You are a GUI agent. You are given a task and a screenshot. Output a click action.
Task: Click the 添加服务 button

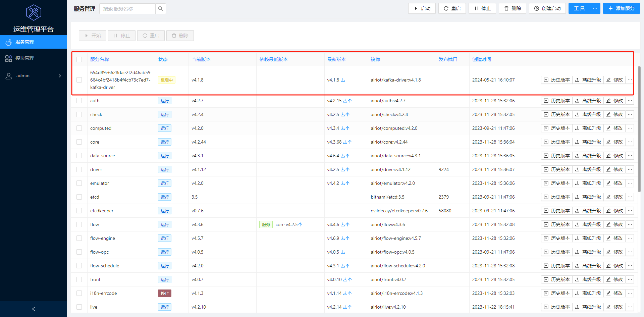pos(622,8)
